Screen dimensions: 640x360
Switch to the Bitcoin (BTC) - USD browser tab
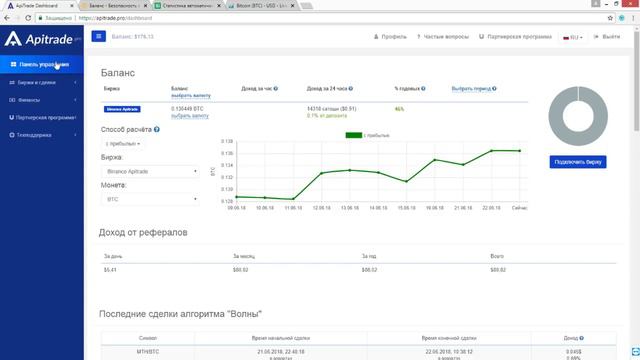[261, 6]
